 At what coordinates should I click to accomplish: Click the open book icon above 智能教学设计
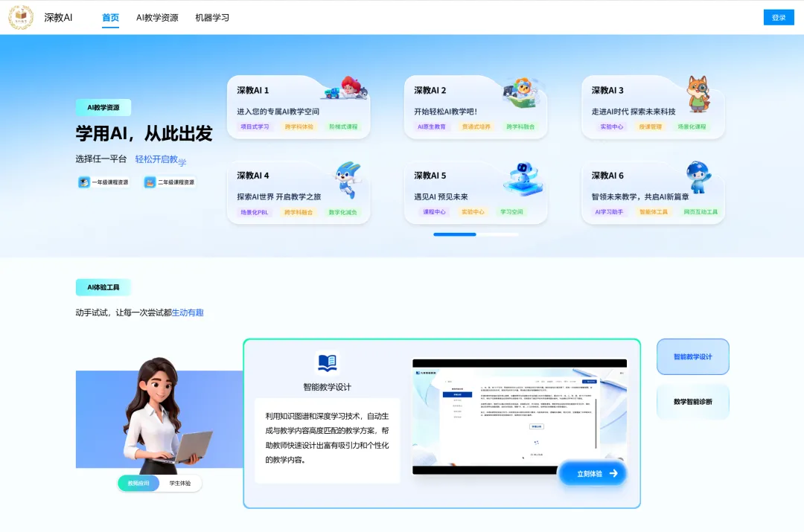click(327, 363)
